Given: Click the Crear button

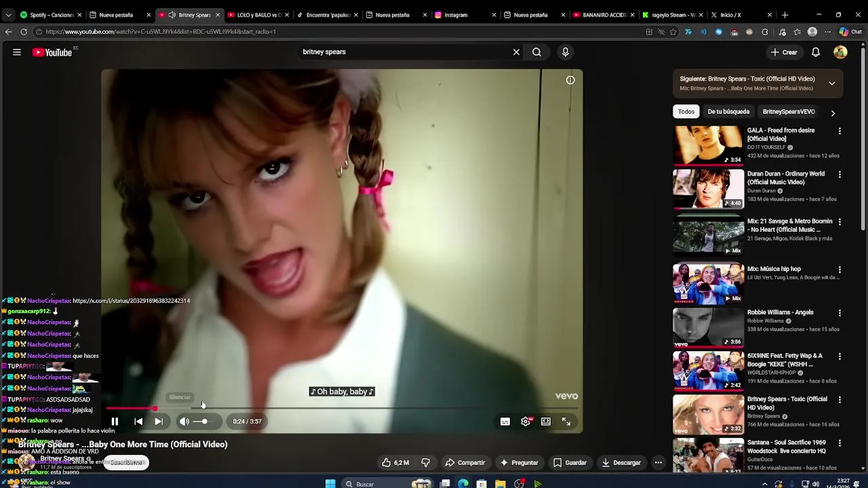Looking at the screenshot, I should (x=784, y=52).
